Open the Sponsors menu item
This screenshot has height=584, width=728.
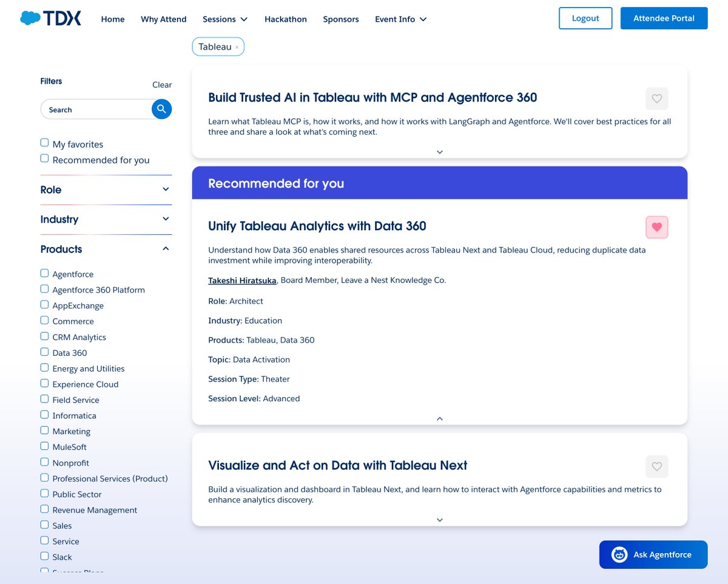341,19
